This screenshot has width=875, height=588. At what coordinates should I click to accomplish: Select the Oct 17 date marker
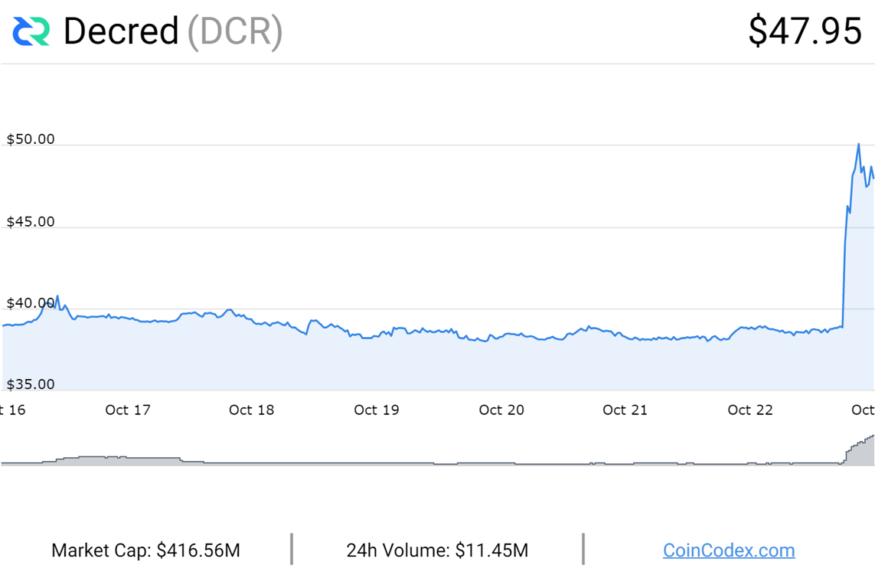[128, 410]
